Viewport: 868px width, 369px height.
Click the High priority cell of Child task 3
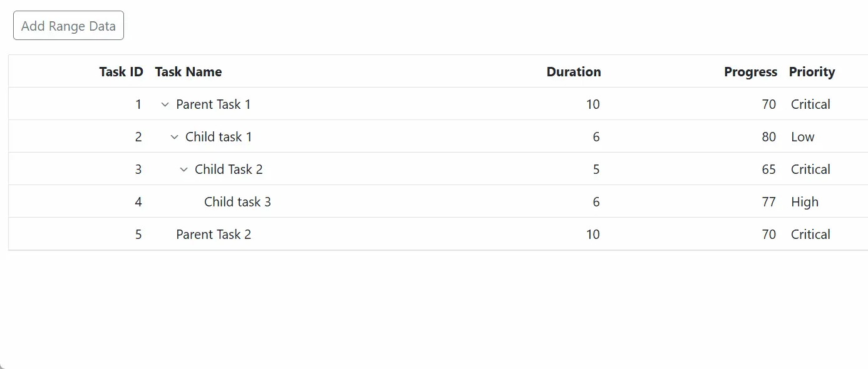point(804,201)
